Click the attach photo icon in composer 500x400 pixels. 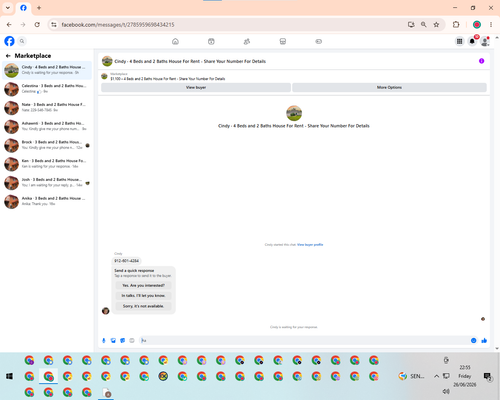[113, 340]
